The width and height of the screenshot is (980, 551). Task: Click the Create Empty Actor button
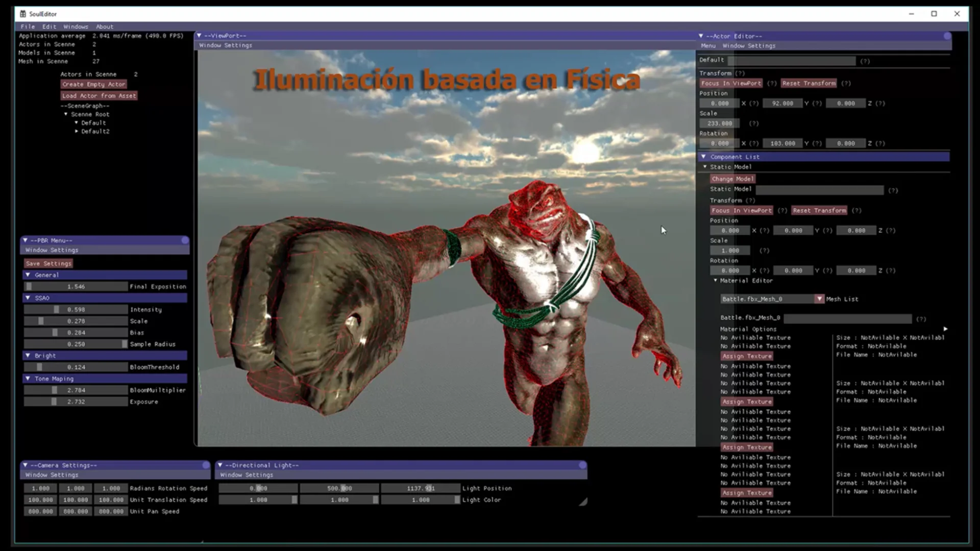click(93, 84)
